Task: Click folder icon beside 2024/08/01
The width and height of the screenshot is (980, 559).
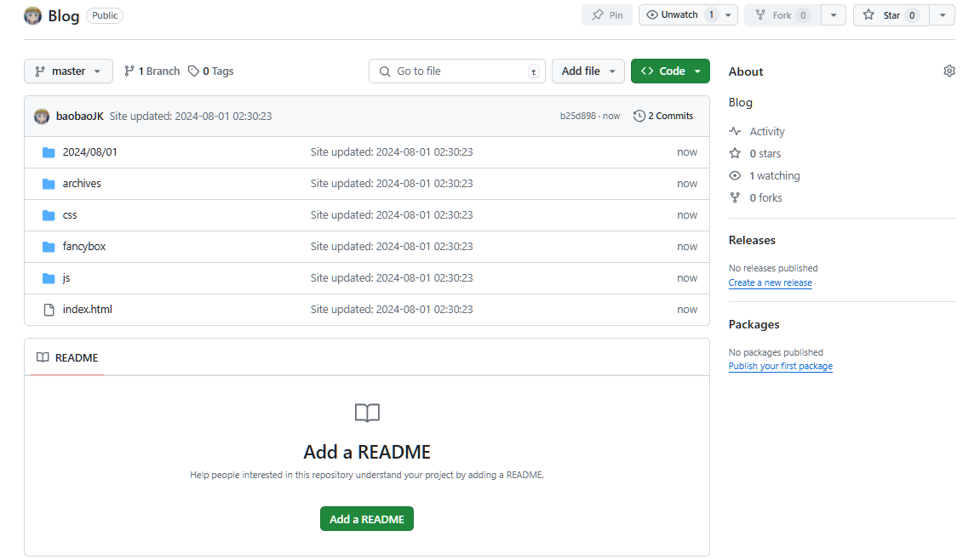Action: pos(49,151)
